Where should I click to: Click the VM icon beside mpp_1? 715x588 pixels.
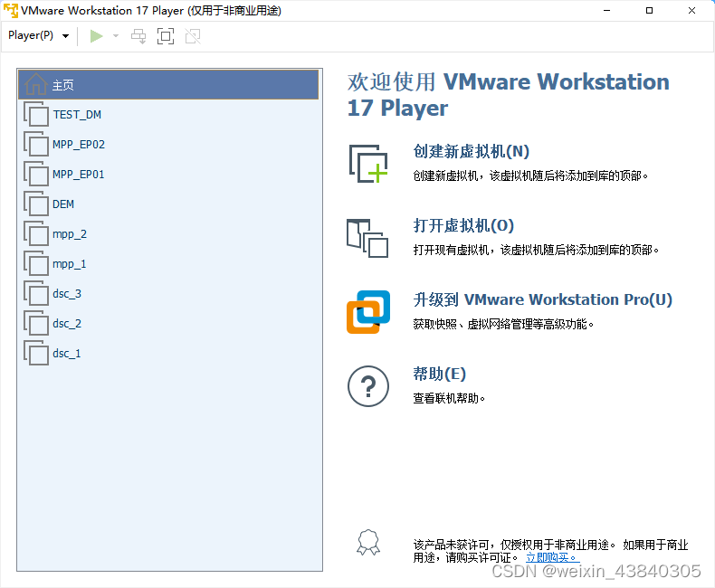coord(36,264)
